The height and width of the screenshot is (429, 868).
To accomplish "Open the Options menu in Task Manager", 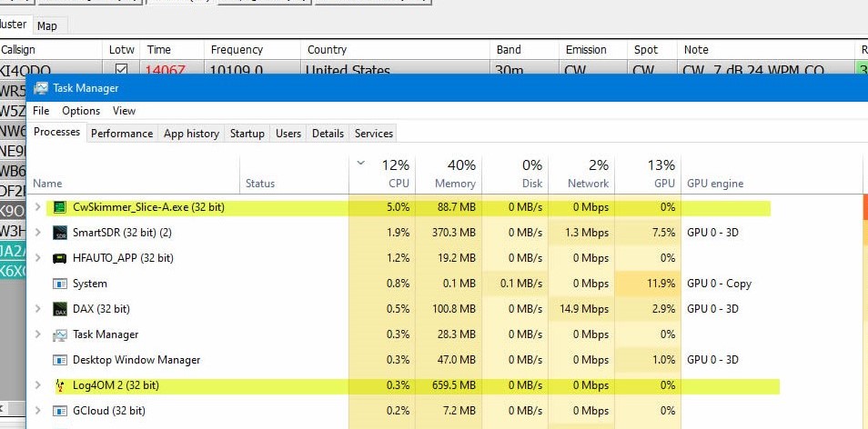I will (81, 111).
